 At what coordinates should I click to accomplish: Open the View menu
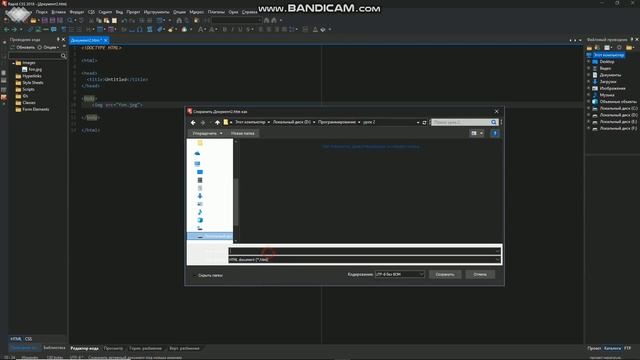coord(119,12)
